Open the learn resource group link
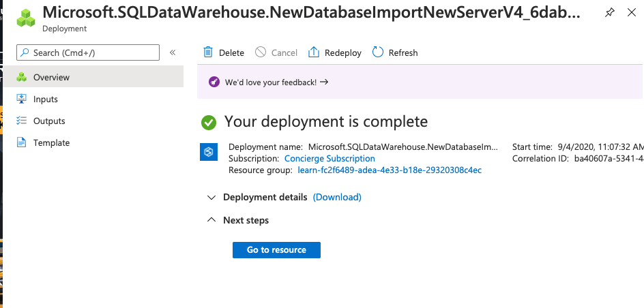The height and width of the screenshot is (308, 644). (x=390, y=170)
